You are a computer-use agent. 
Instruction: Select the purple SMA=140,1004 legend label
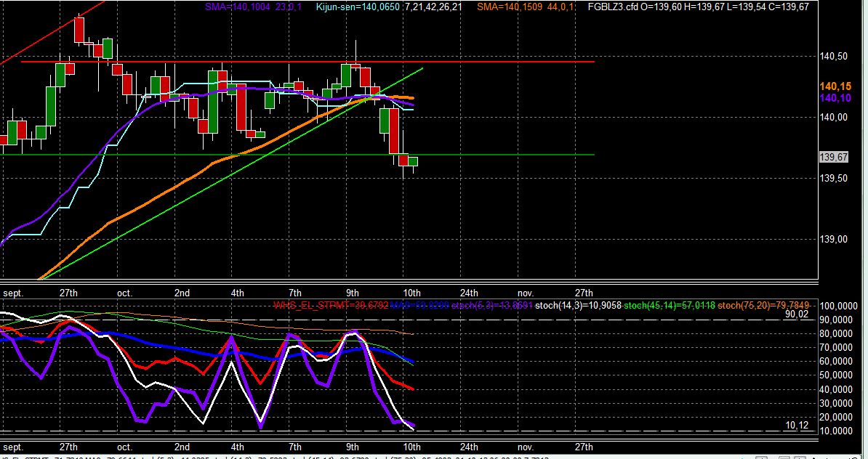254,7
